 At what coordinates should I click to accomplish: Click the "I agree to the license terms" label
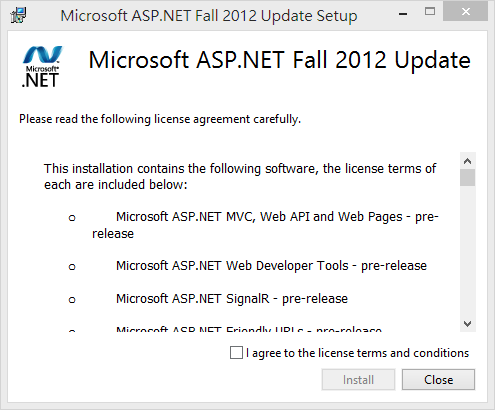357,353
